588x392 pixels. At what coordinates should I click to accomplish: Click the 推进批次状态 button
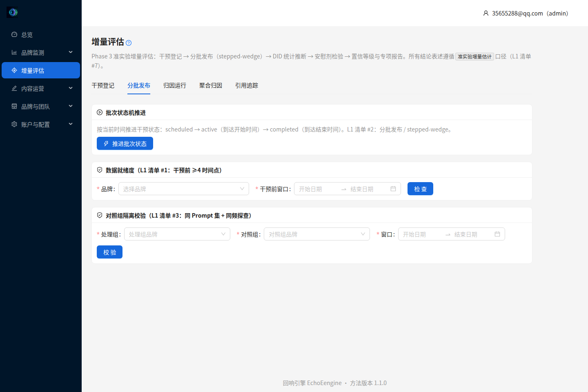coord(125,143)
